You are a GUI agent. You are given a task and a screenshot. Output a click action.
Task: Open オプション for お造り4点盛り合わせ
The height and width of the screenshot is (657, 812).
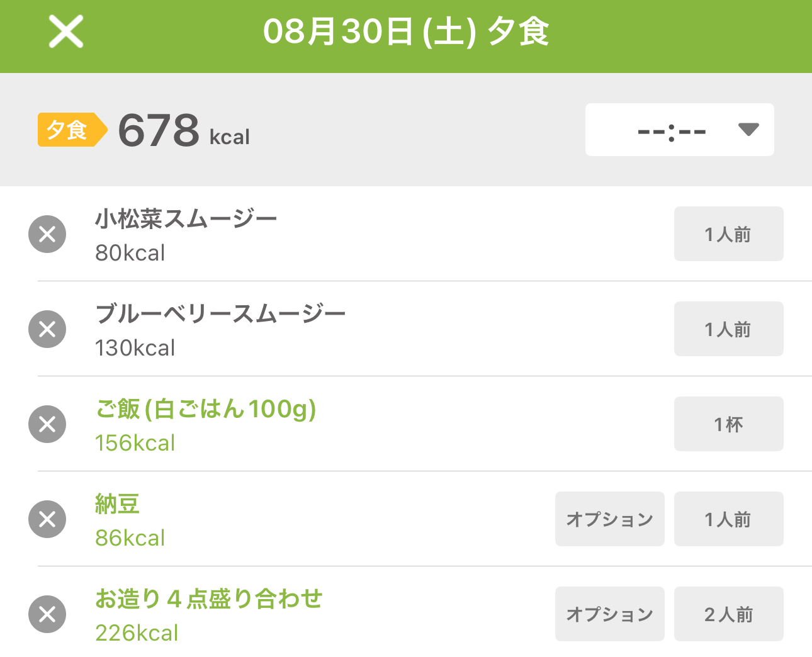(610, 614)
